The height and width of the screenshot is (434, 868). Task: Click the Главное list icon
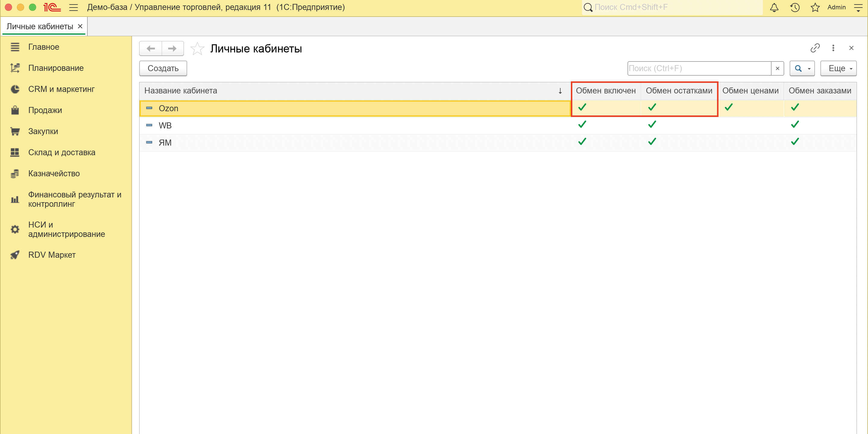click(x=15, y=47)
